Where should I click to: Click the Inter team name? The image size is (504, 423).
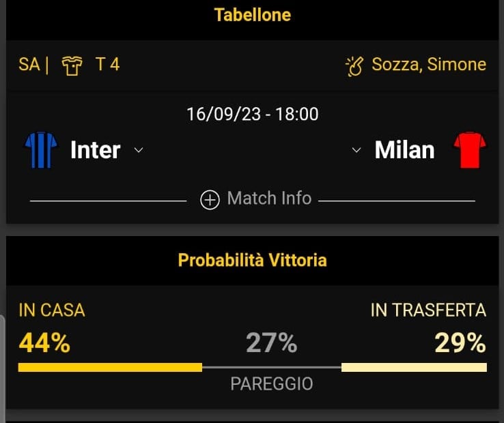pyautogui.click(x=95, y=149)
